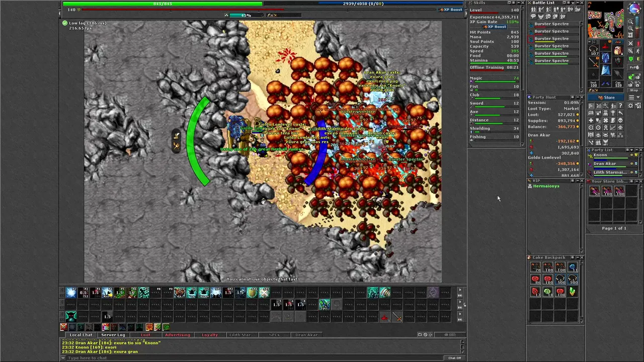
Task: Open the NPCs chat tab
Action: pos(274,335)
